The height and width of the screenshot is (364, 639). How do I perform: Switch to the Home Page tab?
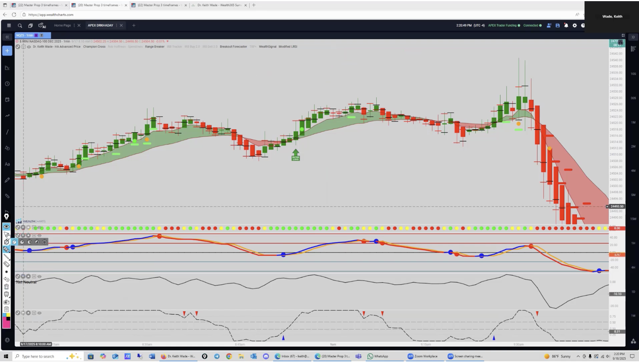(x=62, y=25)
